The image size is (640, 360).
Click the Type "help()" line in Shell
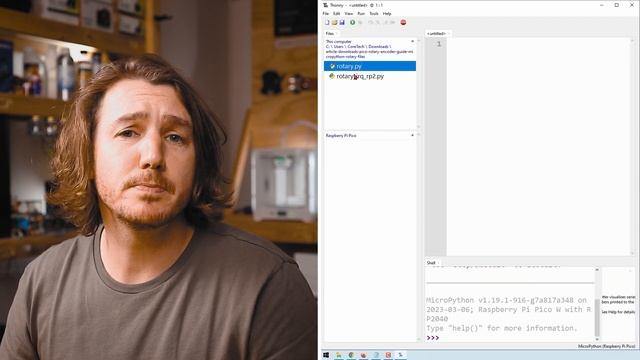[502, 328]
